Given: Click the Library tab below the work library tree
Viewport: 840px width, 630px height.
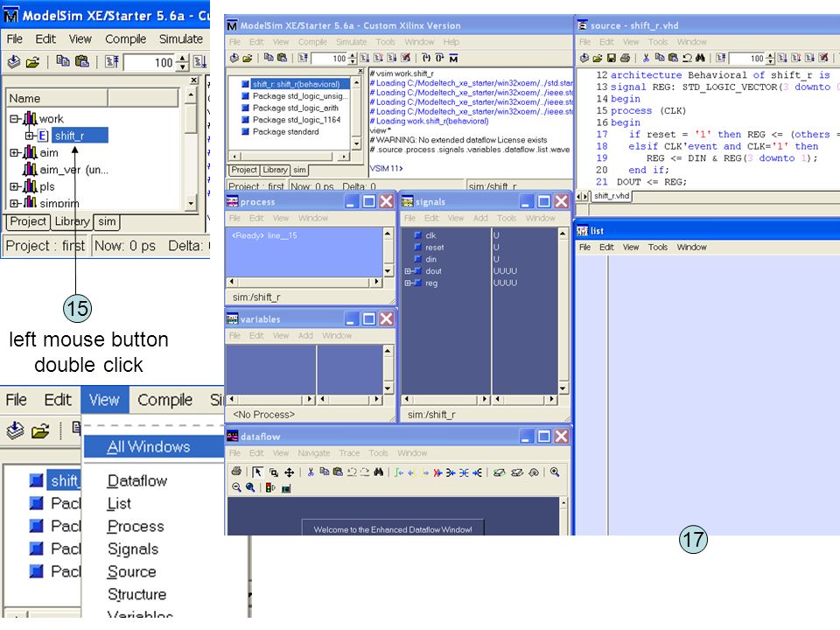Looking at the screenshot, I should (x=72, y=221).
